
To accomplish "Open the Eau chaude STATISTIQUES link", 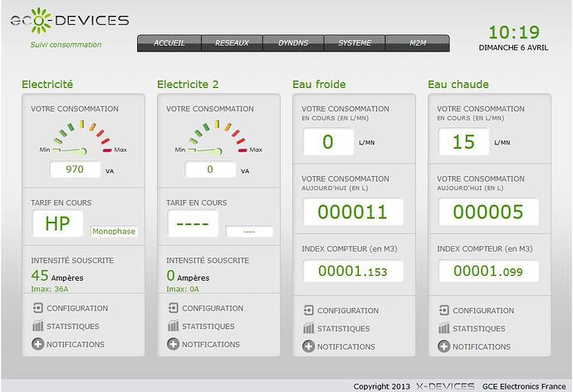I will click(x=479, y=329).
